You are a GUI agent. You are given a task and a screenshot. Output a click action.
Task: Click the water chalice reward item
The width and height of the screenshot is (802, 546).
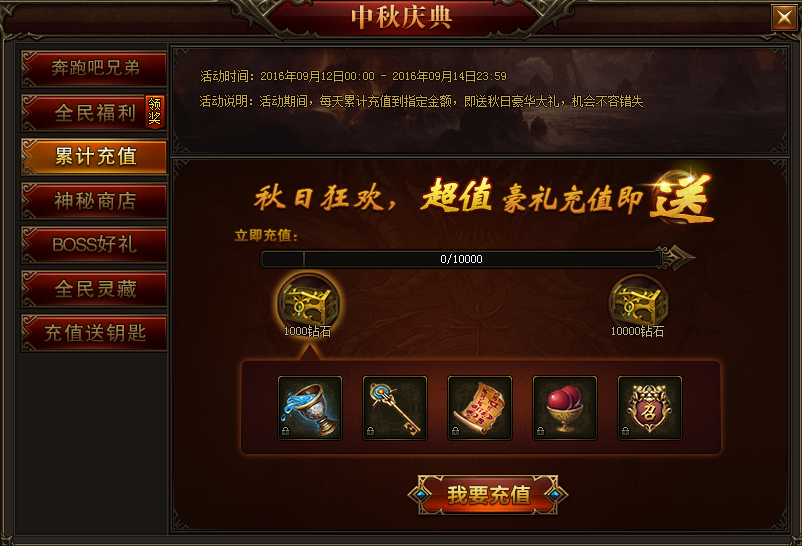pos(310,408)
